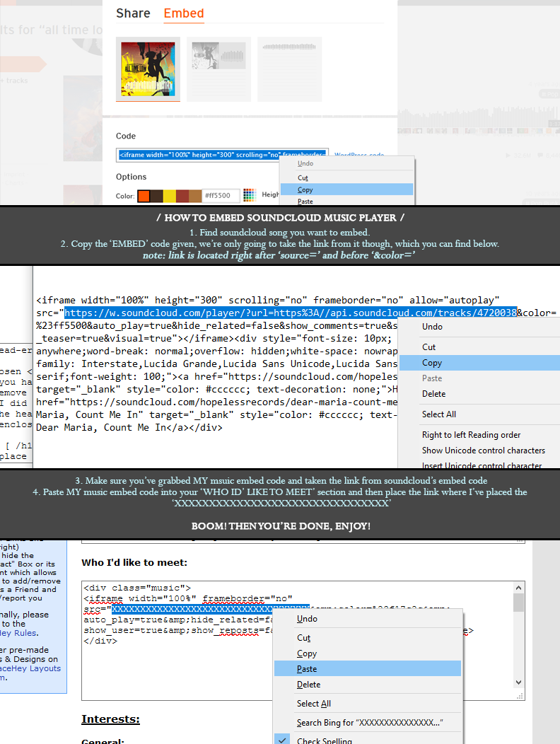Select the dark brown color swatch

tap(156, 196)
